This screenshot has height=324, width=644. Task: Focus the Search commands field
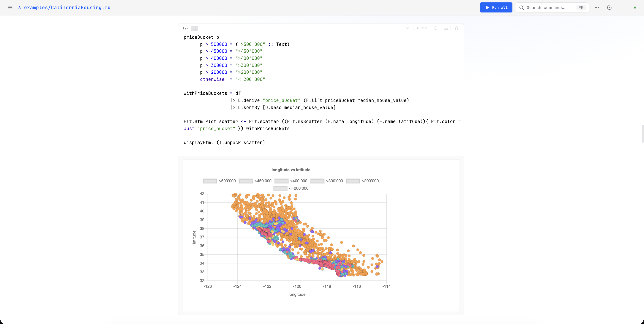552,7
